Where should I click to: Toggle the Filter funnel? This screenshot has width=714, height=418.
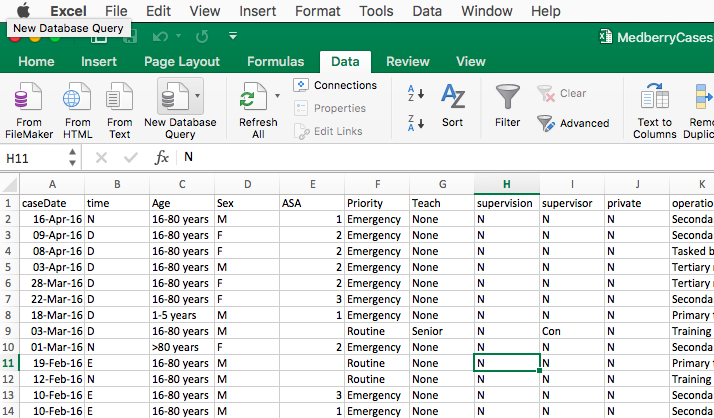[x=508, y=106]
